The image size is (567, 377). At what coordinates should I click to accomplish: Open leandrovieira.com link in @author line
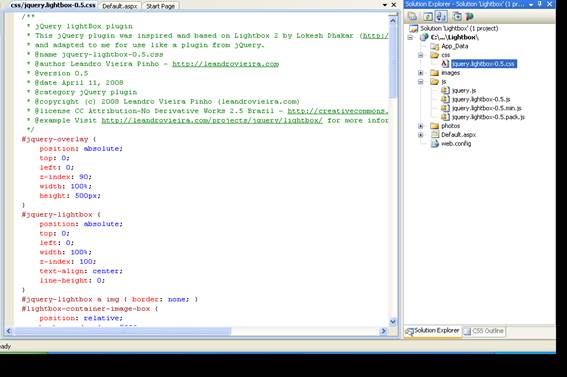(x=225, y=64)
